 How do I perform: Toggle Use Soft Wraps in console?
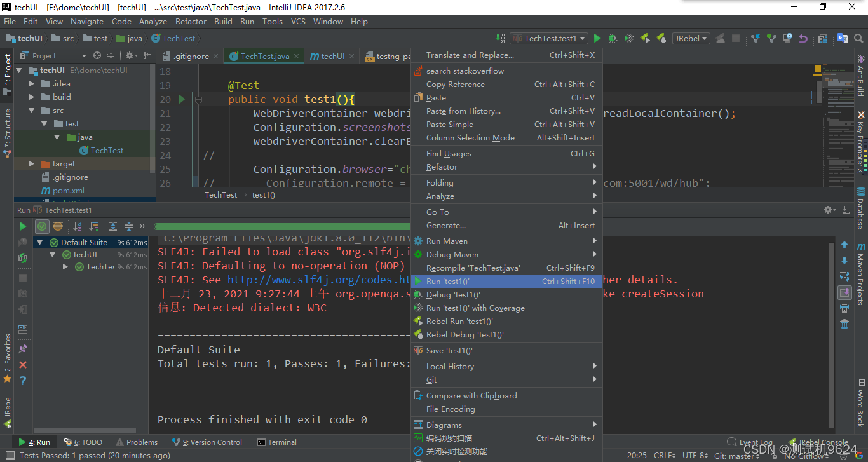click(x=844, y=276)
